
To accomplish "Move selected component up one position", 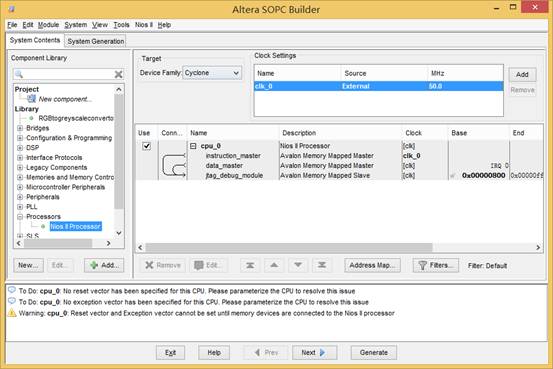I will click(x=274, y=265).
